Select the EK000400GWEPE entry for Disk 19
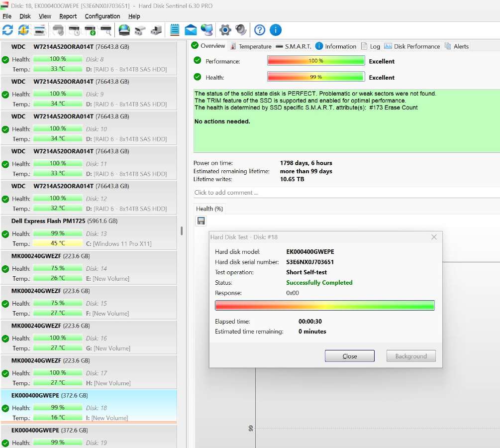This screenshot has height=448, width=500. (x=89, y=437)
